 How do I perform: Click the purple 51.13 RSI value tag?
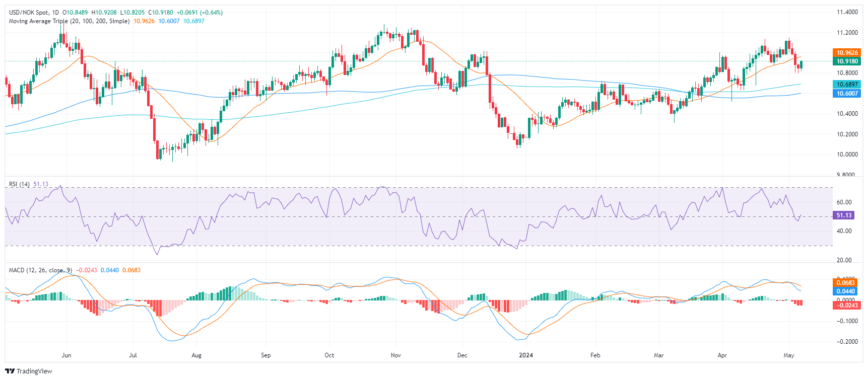(844, 215)
